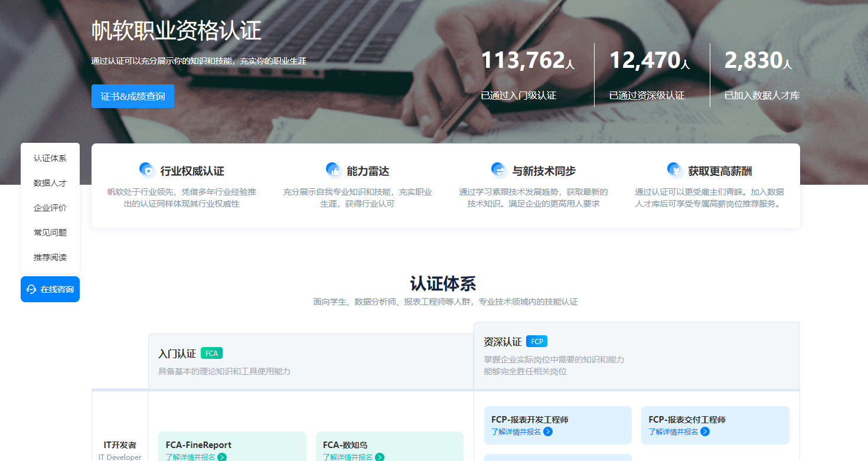Click 行业权威认证 heading
This screenshot has width=868, height=461.
(x=192, y=171)
